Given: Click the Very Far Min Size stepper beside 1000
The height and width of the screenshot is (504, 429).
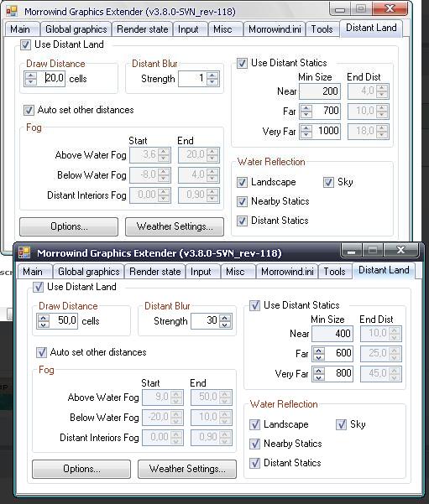Looking at the screenshot, I should coord(306,132).
